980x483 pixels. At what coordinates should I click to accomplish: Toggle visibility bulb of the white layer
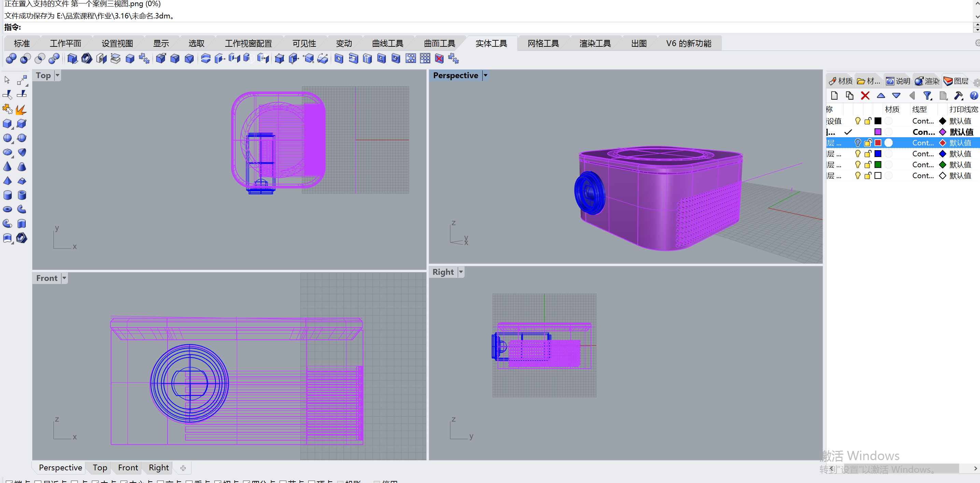tap(857, 176)
